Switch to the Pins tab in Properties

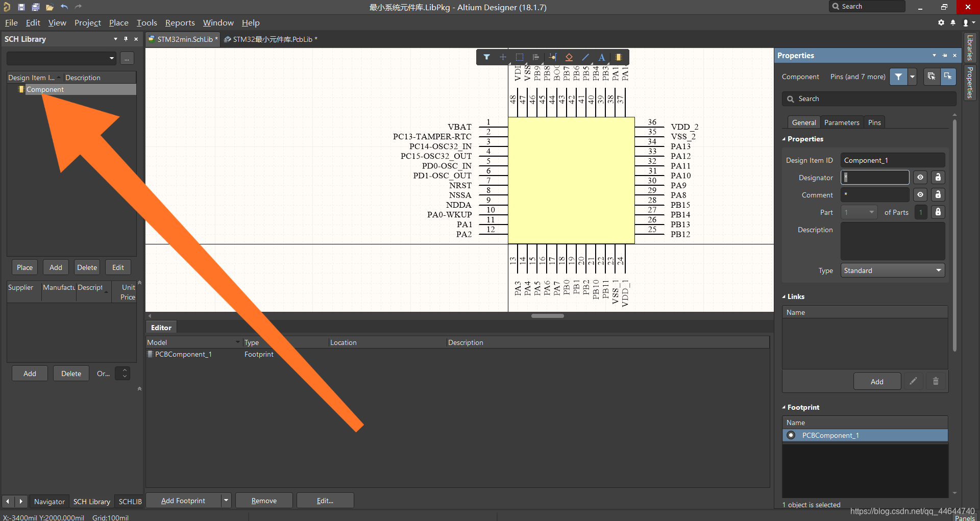(874, 122)
